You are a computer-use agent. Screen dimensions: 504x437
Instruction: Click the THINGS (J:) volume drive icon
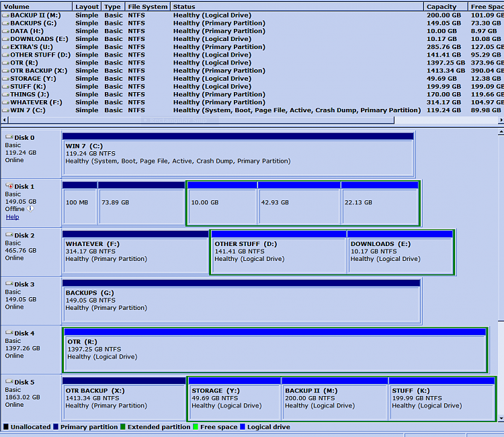(5, 95)
